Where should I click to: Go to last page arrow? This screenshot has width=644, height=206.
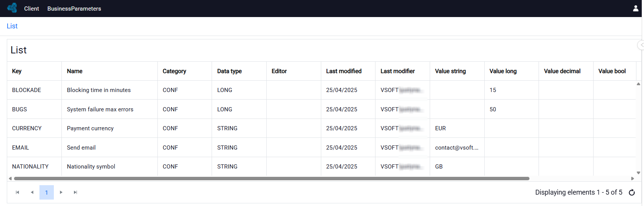pos(75,192)
